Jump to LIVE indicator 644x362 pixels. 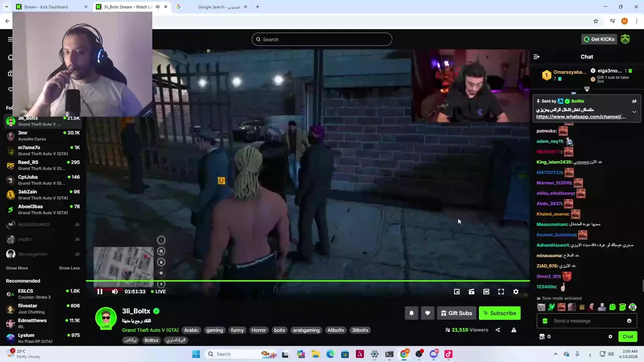[x=158, y=292]
